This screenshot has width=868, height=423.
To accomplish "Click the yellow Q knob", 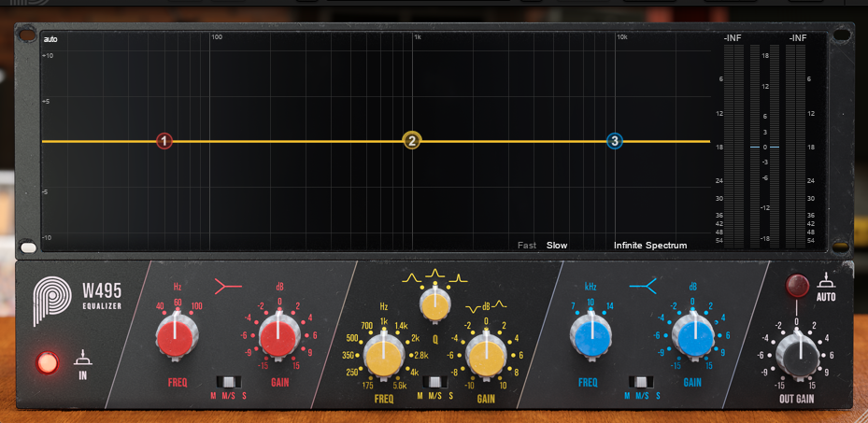I will pyautogui.click(x=434, y=304).
